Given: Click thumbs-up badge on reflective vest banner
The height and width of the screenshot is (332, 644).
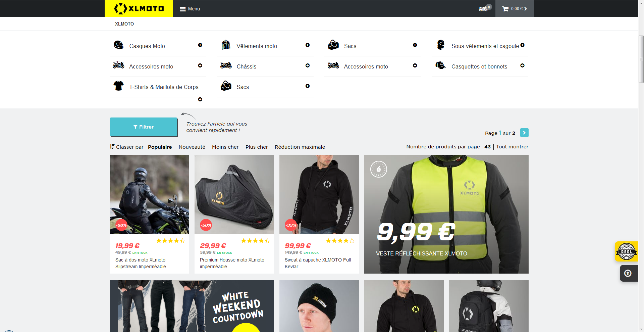Looking at the screenshot, I should tap(379, 169).
